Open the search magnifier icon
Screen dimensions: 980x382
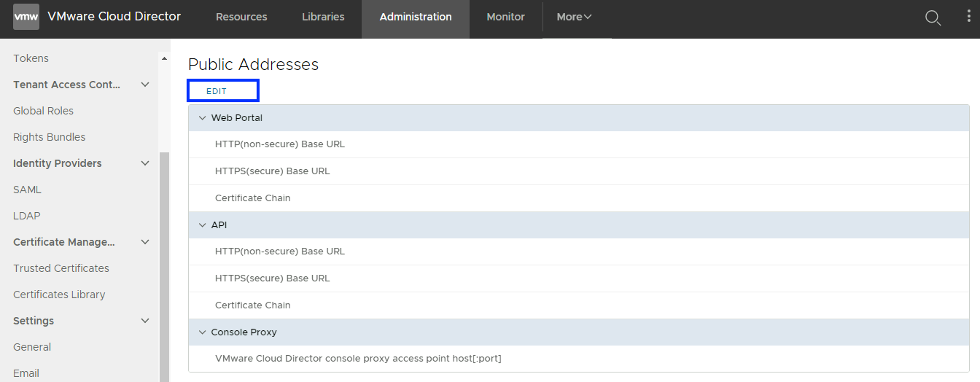click(933, 18)
